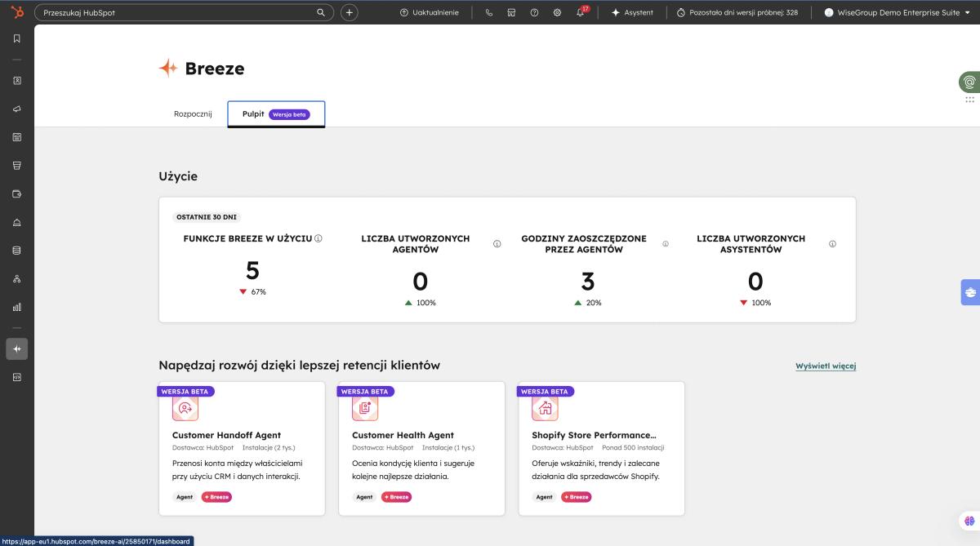Open the CRM contacts sidebar icon

tap(17, 81)
